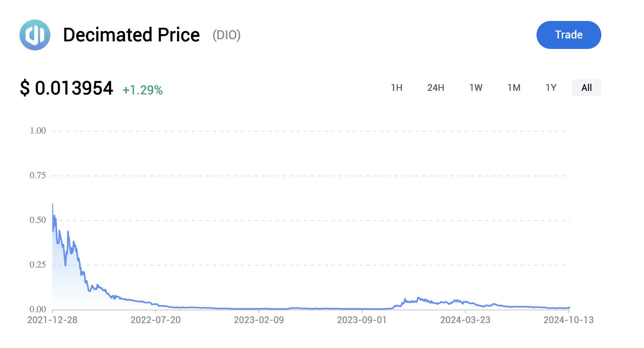Click the +1.29% price change
The height and width of the screenshot is (348, 644).
point(142,90)
